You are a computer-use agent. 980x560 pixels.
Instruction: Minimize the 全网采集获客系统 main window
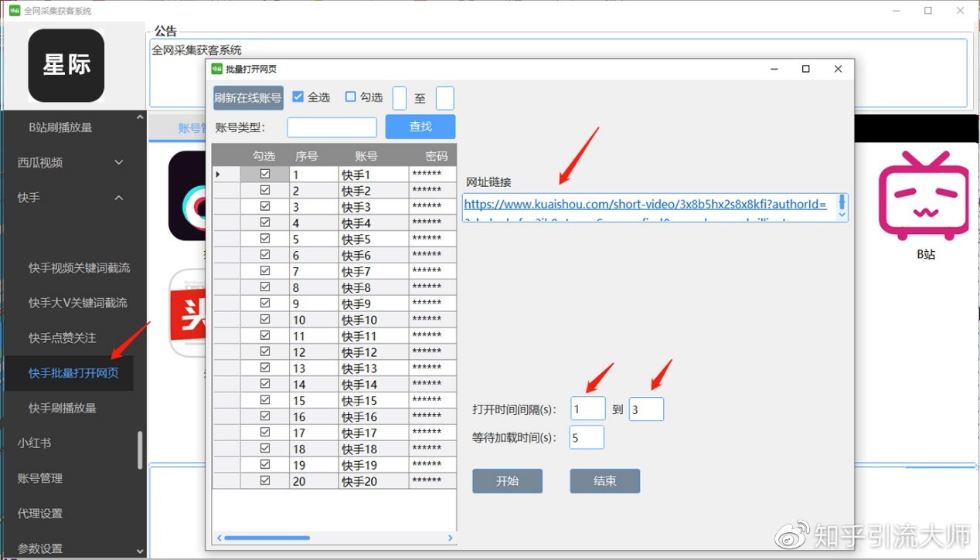pos(896,11)
